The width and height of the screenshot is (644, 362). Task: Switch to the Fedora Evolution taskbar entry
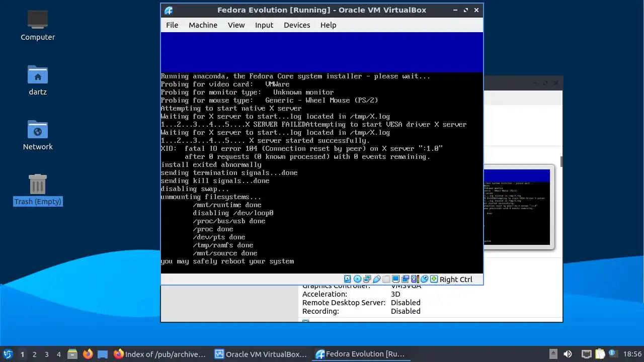[361, 354]
